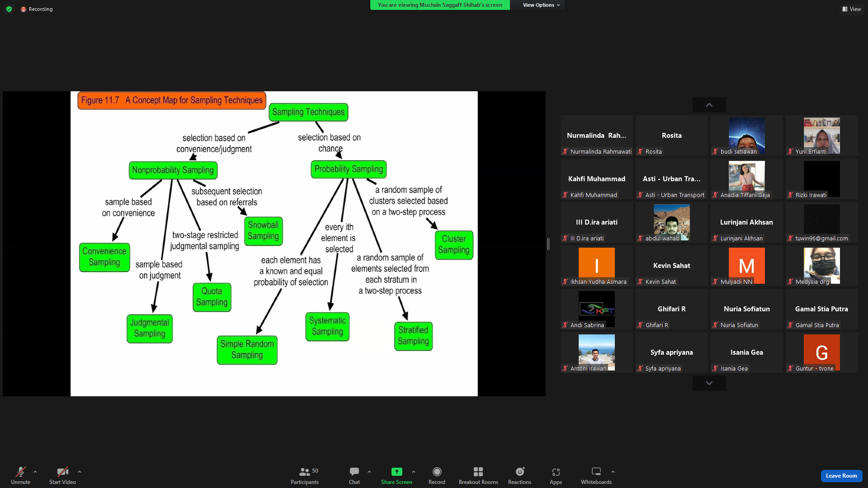Open audio options arrow beside Unmute
The height and width of the screenshot is (488, 868).
[35, 472]
